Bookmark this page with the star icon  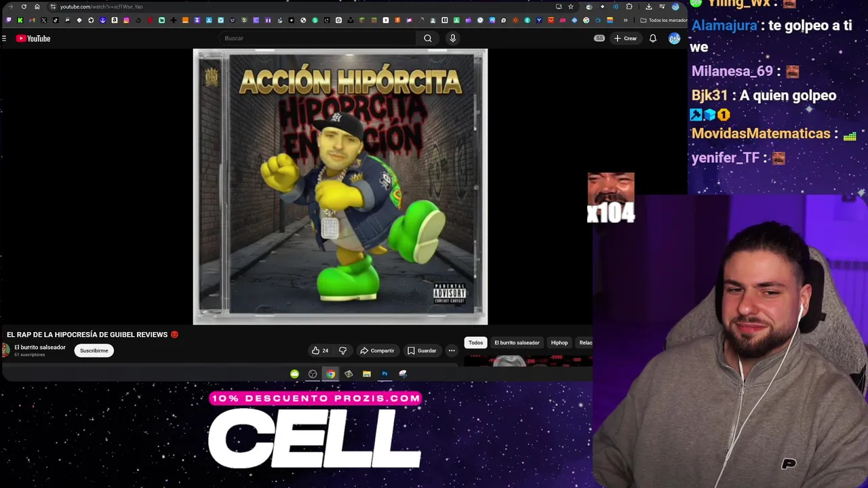coord(570,7)
